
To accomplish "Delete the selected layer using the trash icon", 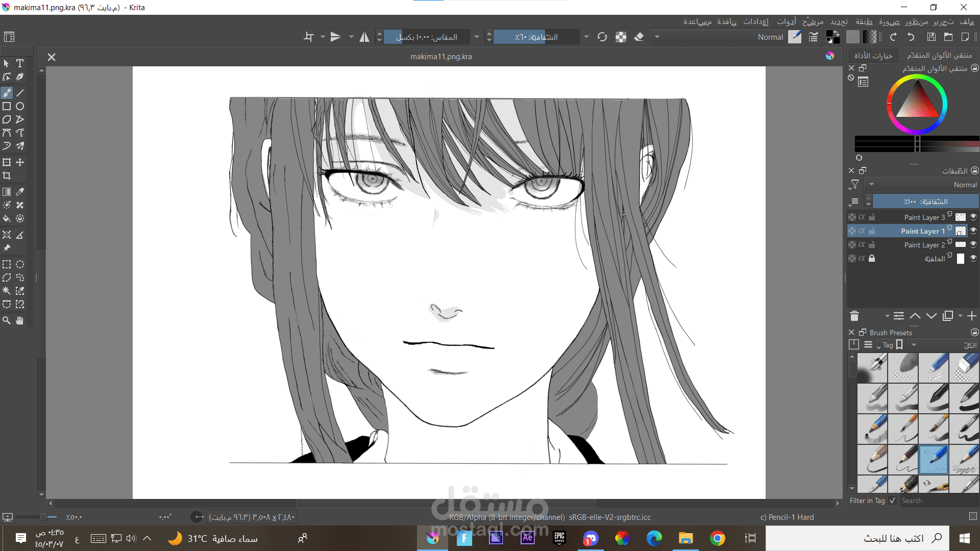I will coord(855,316).
